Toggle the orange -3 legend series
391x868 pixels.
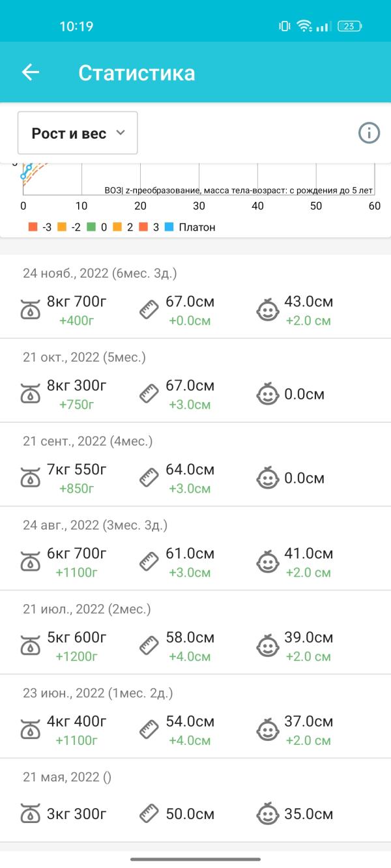(40, 227)
